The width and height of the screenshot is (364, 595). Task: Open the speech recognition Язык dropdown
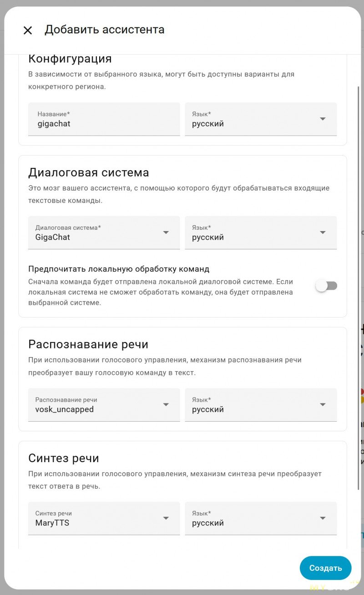[x=255, y=405]
